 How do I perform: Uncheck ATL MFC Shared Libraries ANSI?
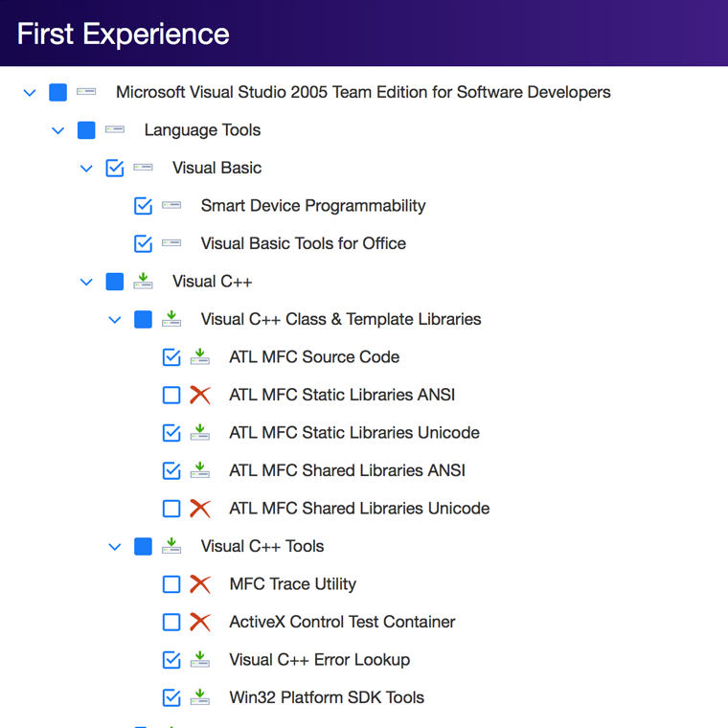coord(171,470)
